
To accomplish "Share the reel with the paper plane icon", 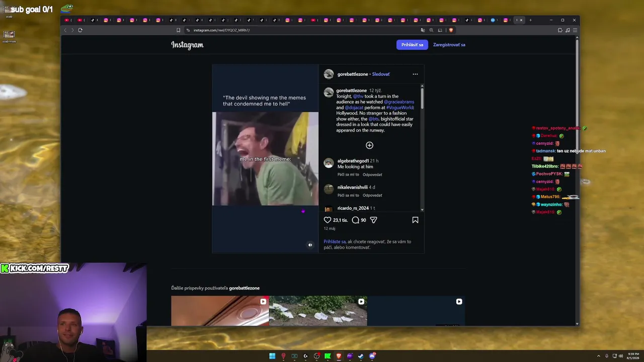I will [x=373, y=220].
